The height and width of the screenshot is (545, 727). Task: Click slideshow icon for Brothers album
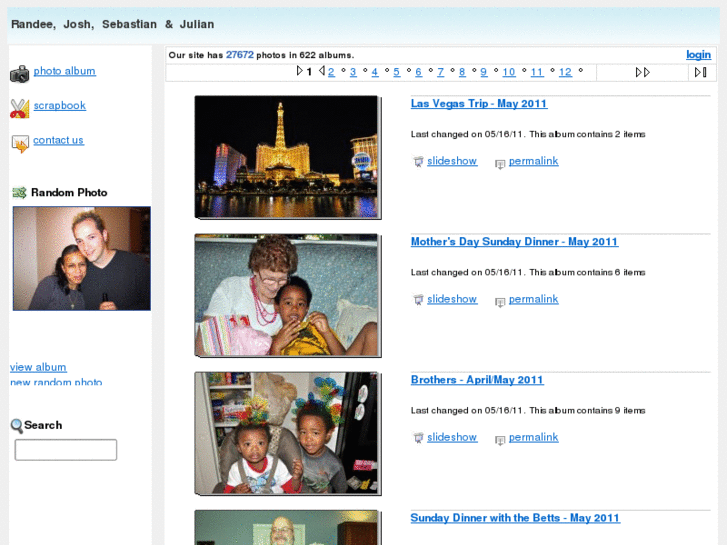click(x=418, y=438)
